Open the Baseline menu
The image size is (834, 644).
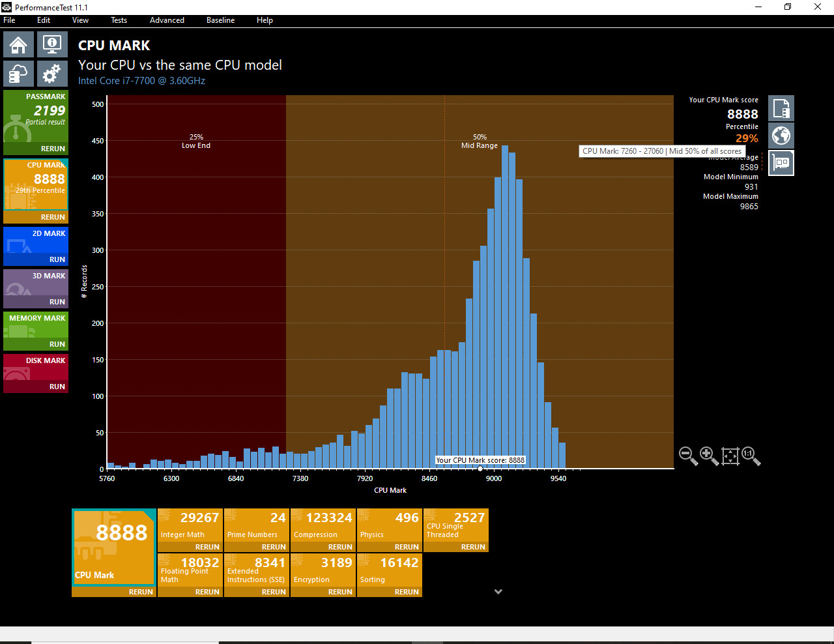click(x=221, y=20)
